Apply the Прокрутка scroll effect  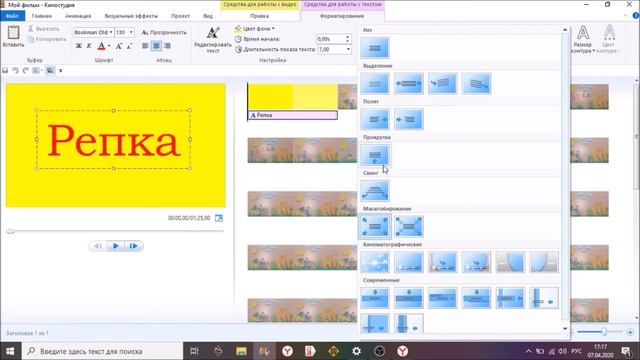coord(375,155)
